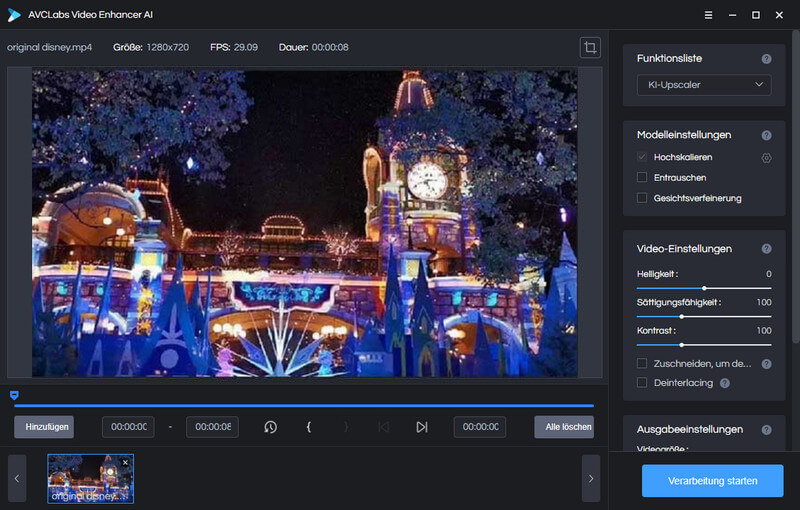Image resolution: width=800 pixels, height=510 pixels.
Task: Click the Funktionsliste heading
Action: click(x=669, y=59)
